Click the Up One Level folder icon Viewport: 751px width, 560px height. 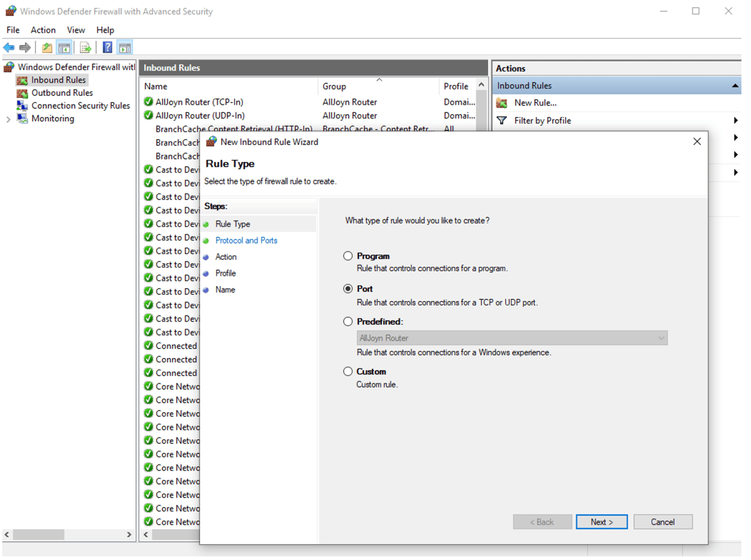click(x=47, y=47)
